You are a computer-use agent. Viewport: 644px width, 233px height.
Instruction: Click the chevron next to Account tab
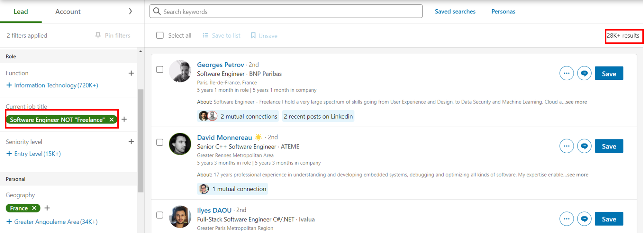130,12
